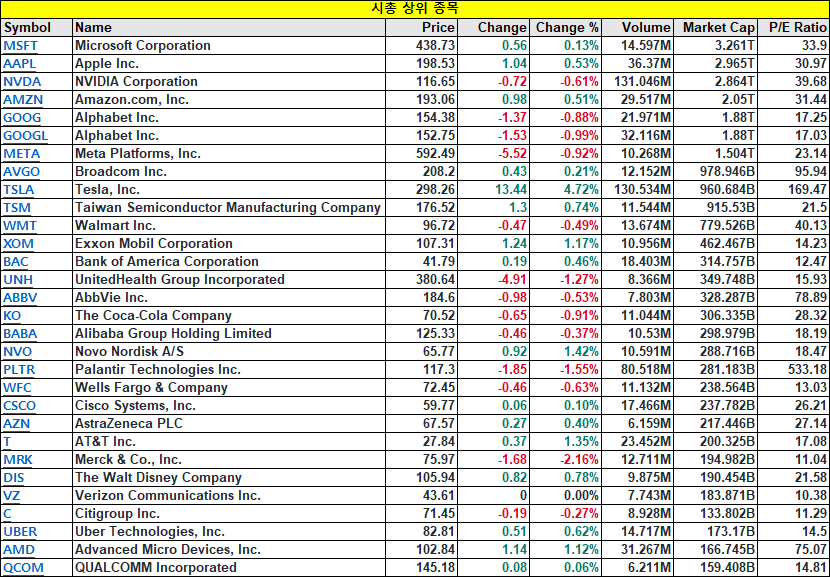The image size is (830, 577).
Task: Select the Volume column header
Action: pyautogui.click(x=638, y=28)
